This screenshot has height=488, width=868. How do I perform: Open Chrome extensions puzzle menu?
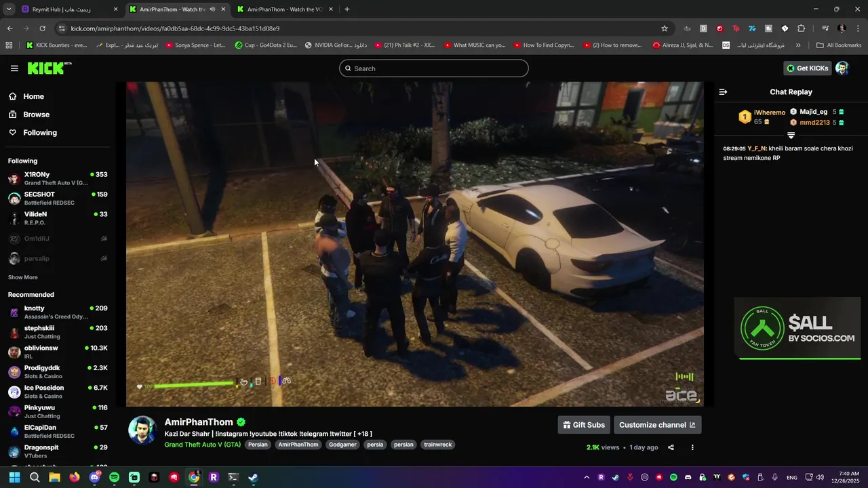pyautogui.click(x=801, y=28)
